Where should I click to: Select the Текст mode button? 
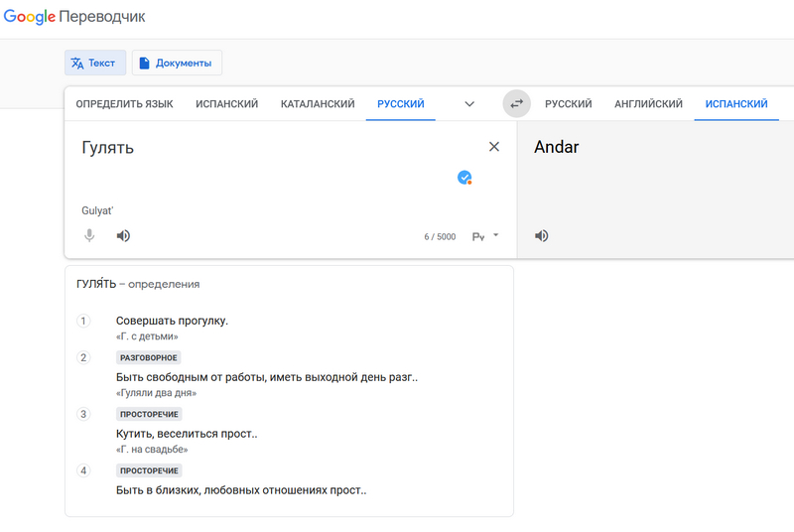point(93,64)
